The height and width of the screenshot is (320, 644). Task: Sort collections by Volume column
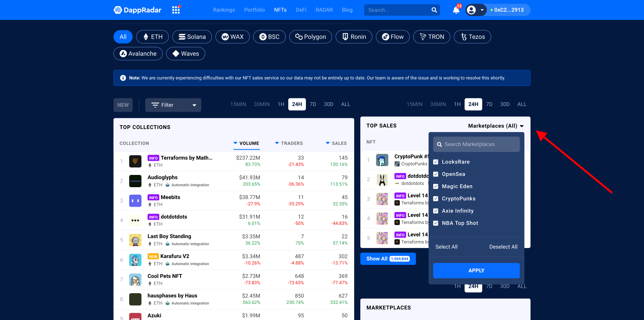pos(246,143)
